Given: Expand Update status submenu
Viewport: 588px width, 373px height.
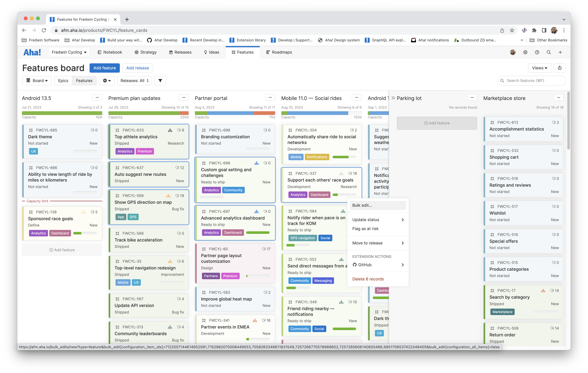Looking at the screenshot, I should 378,220.
